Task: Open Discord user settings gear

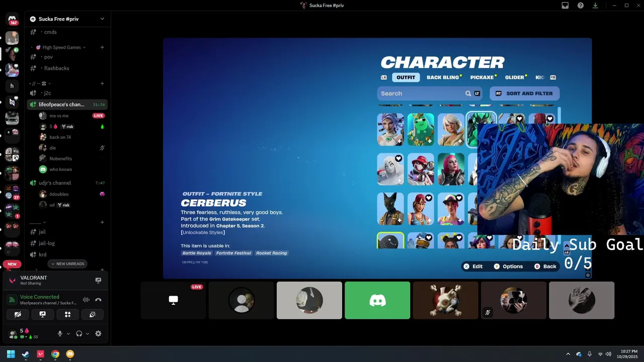Action: [98, 333]
